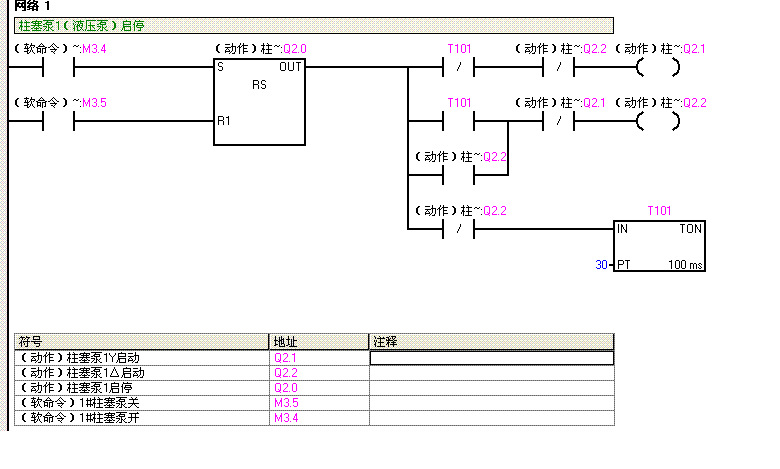
Task: Select the Q2.2 closed contact feeding the timer
Action: pos(458,230)
